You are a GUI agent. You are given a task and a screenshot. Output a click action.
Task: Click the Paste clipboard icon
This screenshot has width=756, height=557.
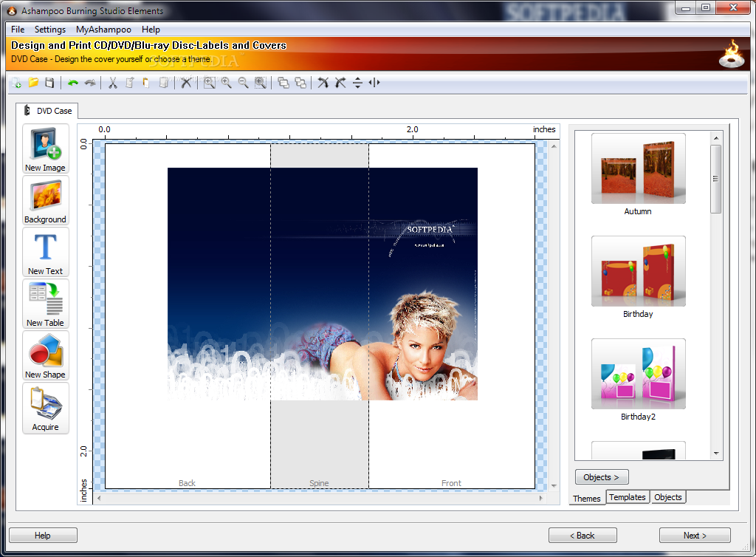point(145,83)
